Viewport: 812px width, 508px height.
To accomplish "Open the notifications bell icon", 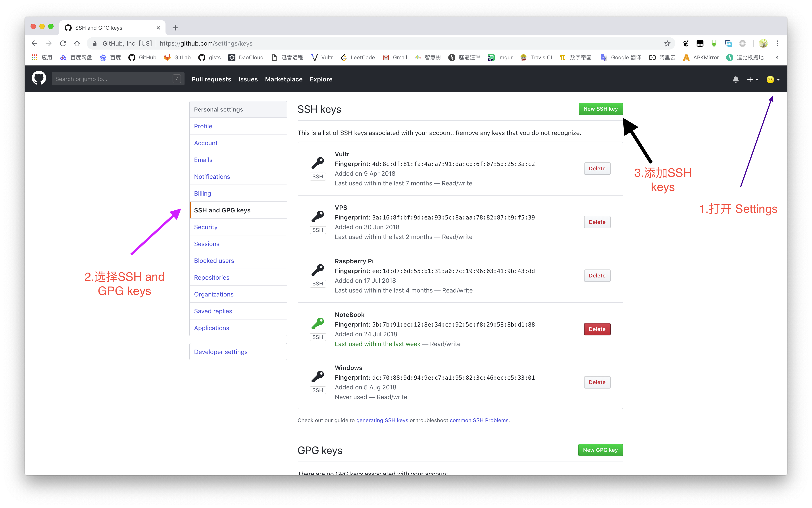I will click(735, 79).
